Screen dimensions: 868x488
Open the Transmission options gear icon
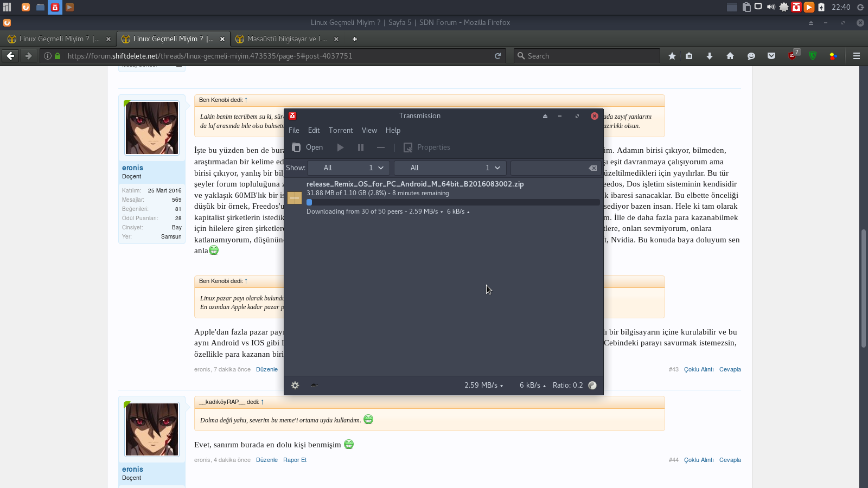point(295,386)
